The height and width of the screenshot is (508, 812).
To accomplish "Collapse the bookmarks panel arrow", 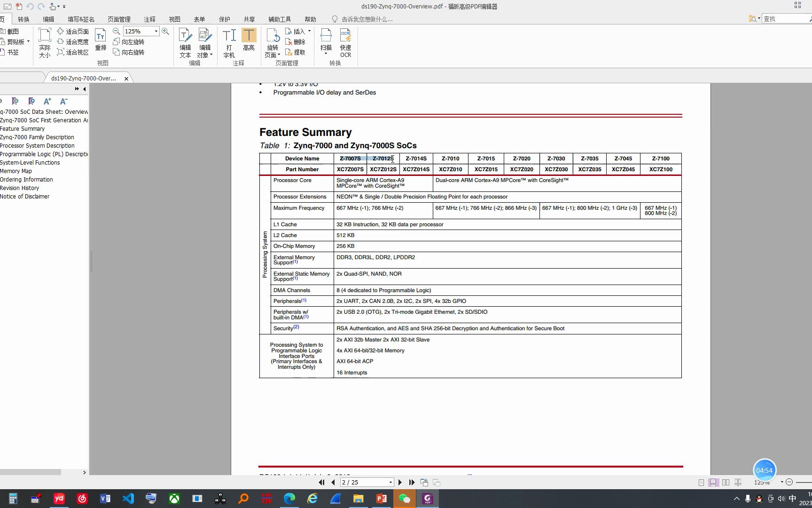I will pyautogui.click(x=84, y=89).
